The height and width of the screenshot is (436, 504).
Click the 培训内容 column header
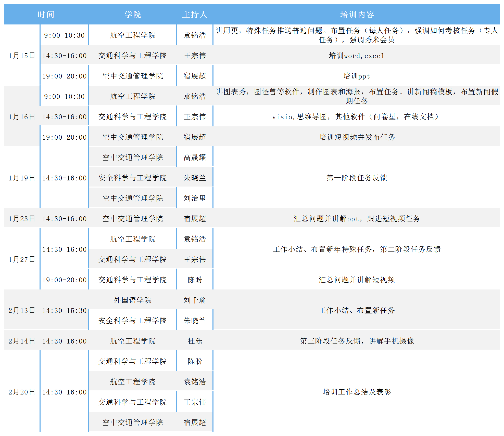coord(357,15)
